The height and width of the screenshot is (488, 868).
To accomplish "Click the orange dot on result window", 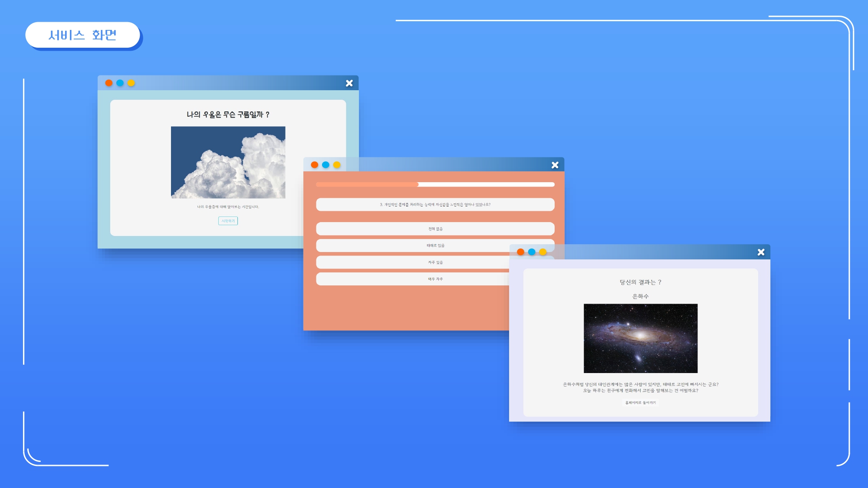I will coord(520,252).
